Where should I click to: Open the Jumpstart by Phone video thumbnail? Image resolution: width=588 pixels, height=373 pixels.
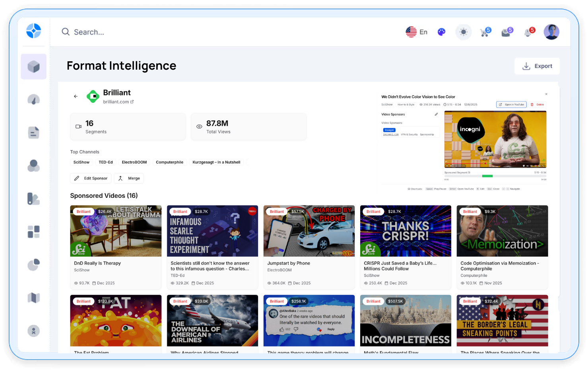309,231
